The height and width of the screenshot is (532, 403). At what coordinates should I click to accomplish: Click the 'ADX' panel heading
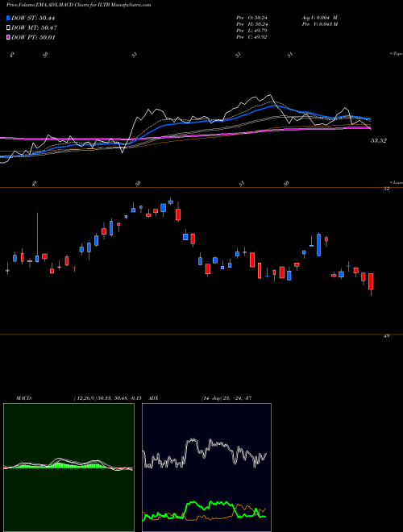tap(153, 398)
